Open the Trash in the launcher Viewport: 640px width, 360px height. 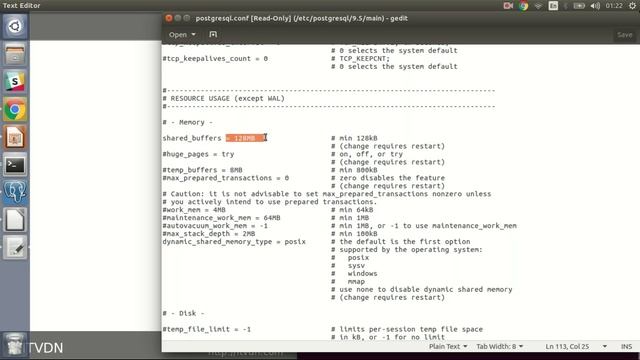[15, 345]
